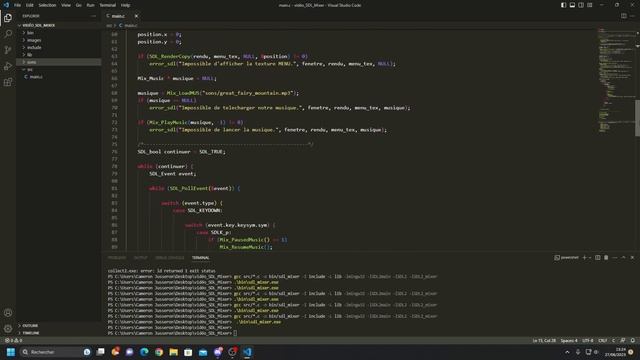Open the Run menu
The height and width of the screenshot is (360, 640).
[x=90, y=5]
